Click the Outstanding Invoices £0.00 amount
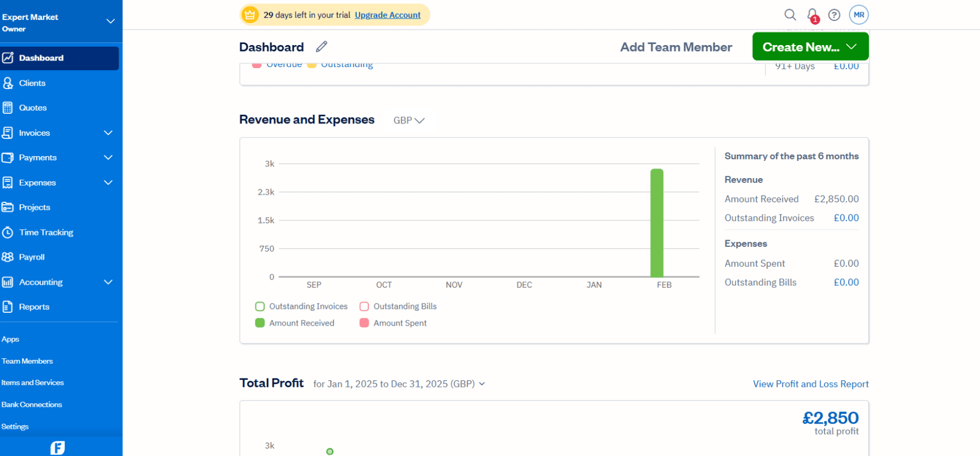The height and width of the screenshot is (456, 980). point(846,218)
